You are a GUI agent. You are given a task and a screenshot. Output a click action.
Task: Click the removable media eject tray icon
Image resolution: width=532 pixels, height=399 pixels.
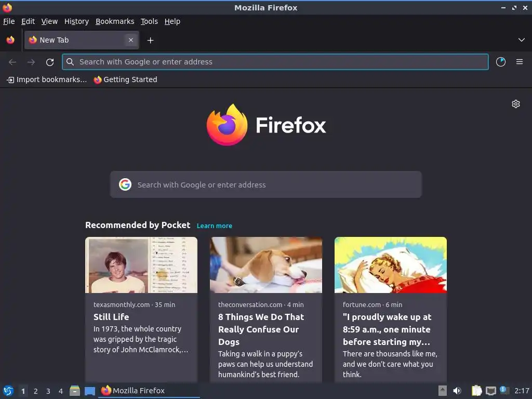443,391
